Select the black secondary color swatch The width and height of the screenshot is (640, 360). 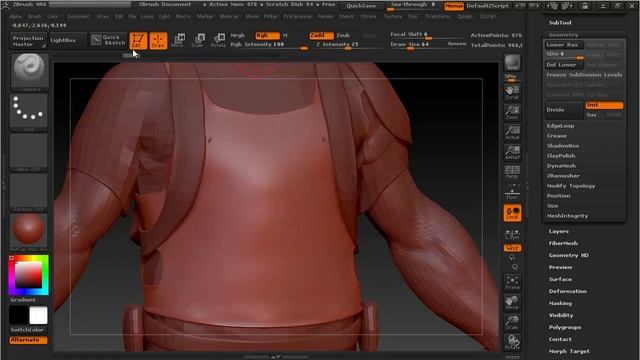click(x=19, y=316)
